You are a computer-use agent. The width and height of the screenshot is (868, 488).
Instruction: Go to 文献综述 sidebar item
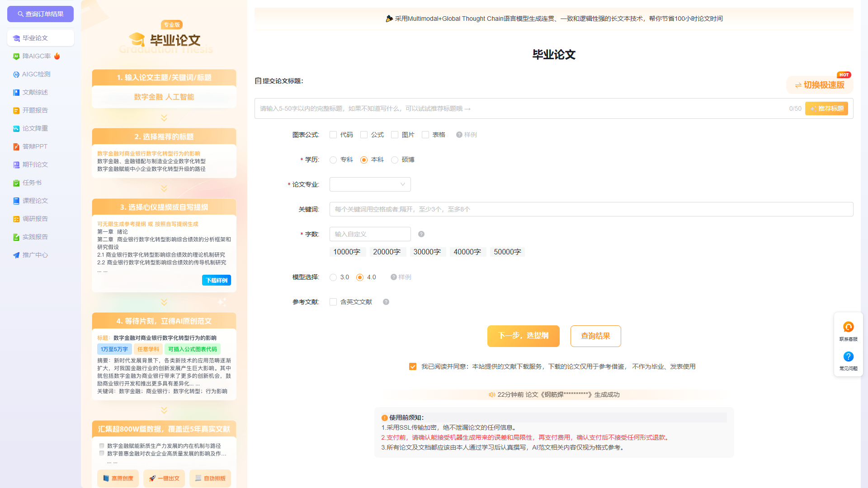click(35, 92)
